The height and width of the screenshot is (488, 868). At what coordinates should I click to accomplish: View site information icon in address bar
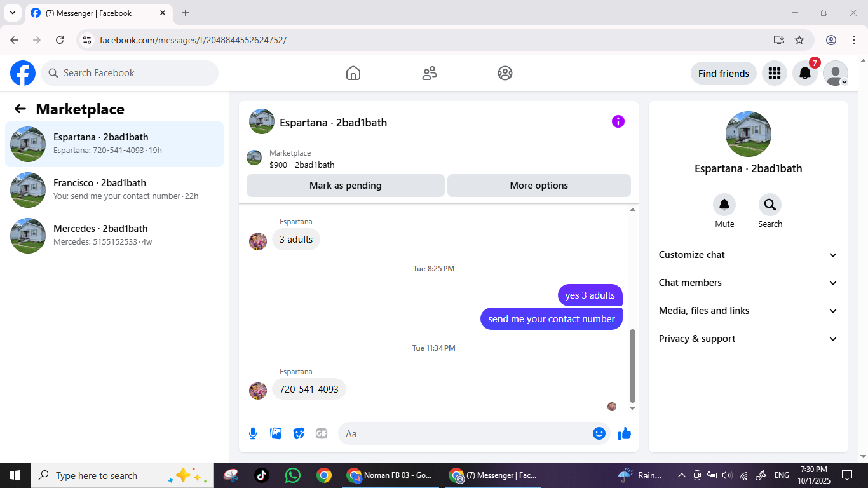(88, 40)
